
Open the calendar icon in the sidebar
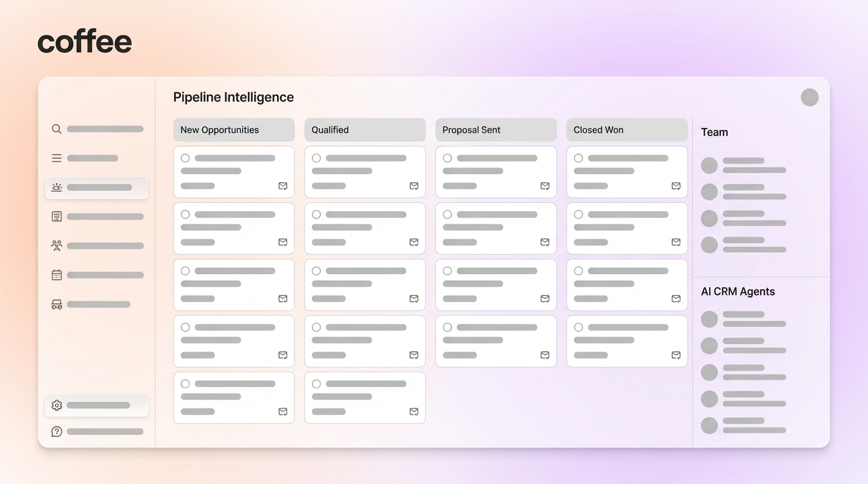(x=56, y=274)
